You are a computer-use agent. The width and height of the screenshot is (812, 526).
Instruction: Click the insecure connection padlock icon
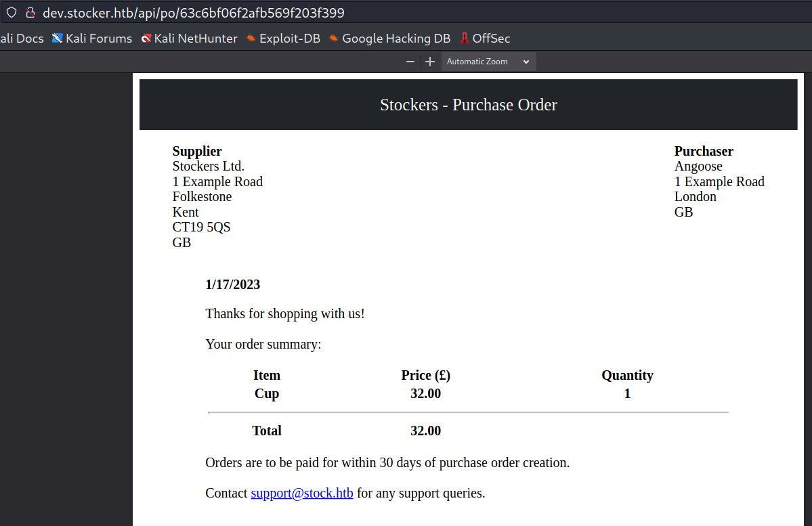click(30, 12)
